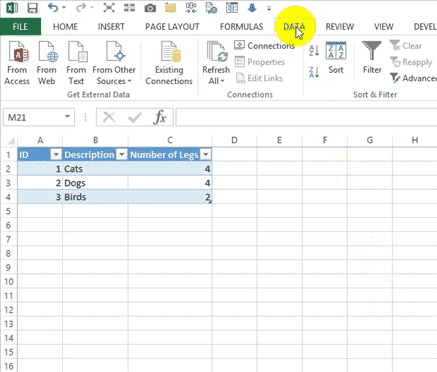This screenshot has width=437, height=372.
Task: Click the Undo arrow icon
Action: tap(53, 7)
